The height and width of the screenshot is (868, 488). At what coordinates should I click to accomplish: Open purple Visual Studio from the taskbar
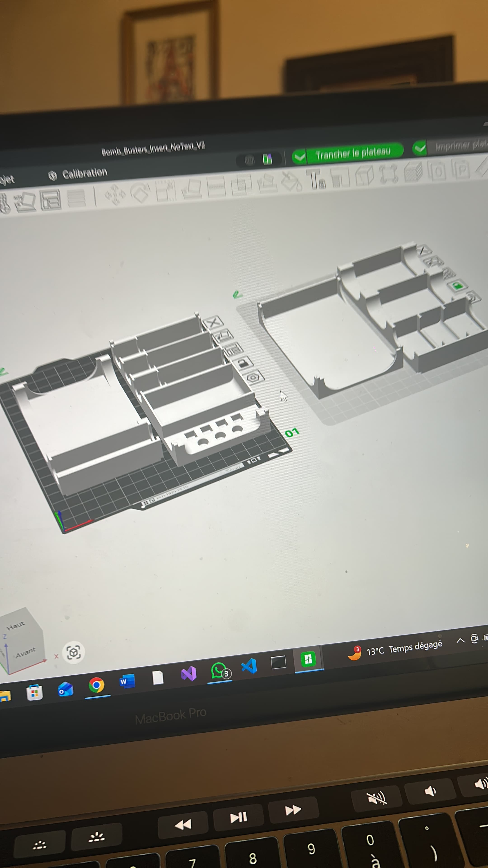pyautogui.click(x=189, y=674)
